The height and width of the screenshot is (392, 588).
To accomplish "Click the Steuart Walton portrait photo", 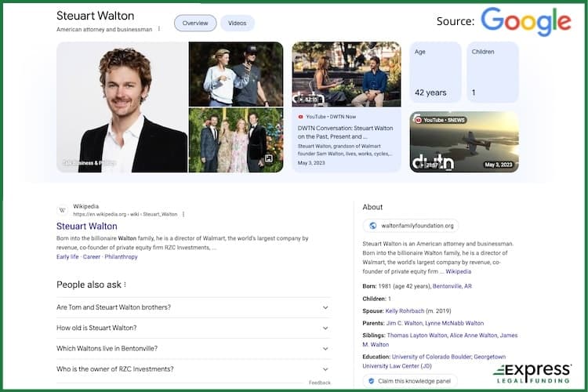I will tap(122, 107).
